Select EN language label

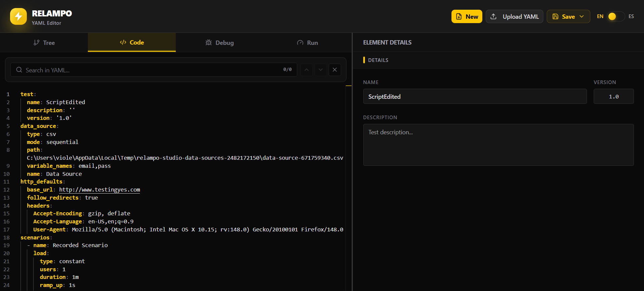point(600,16)
